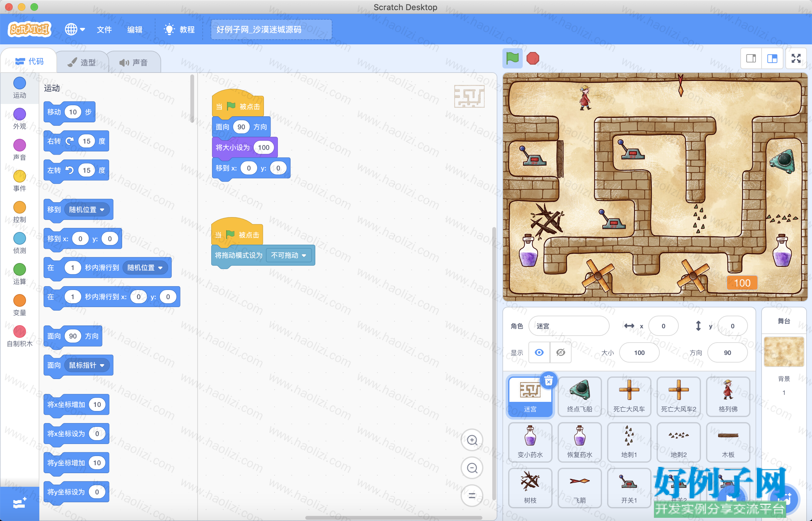Click the workspace horizontal scrollbar

pos(394,518)
